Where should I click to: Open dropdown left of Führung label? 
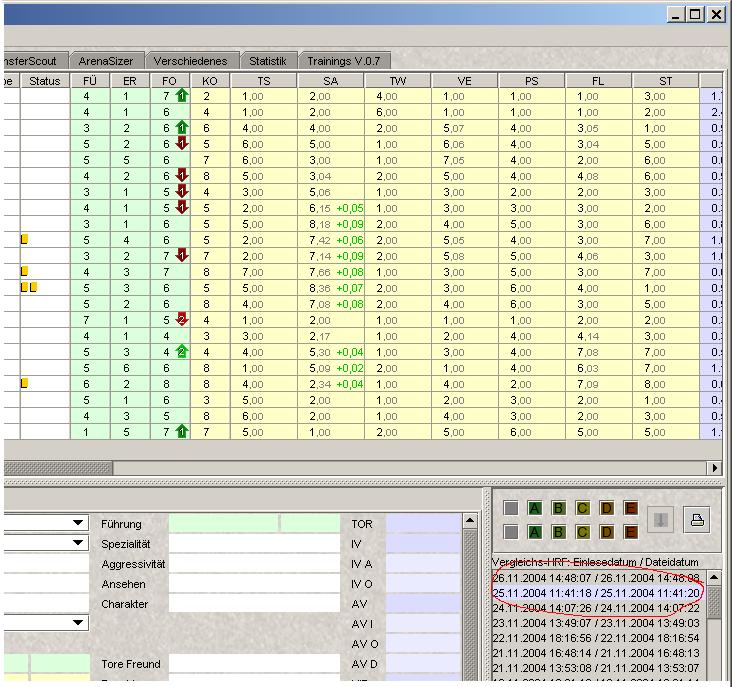[78, 523]
